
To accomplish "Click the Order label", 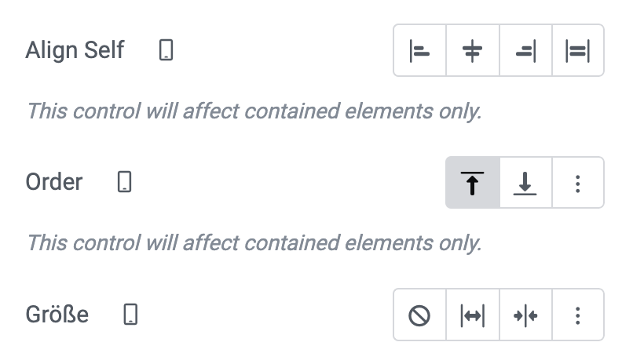I will pos(54,182).
